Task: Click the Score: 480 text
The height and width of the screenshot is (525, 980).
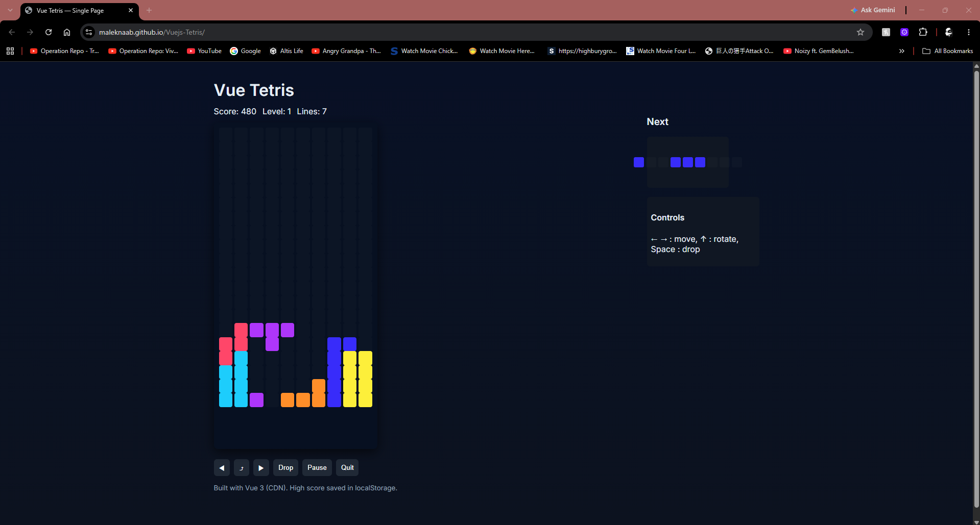Action: click(x=235, y=112)
